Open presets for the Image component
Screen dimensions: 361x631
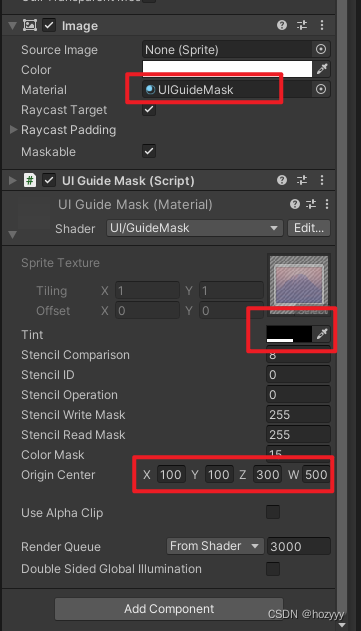302,25
